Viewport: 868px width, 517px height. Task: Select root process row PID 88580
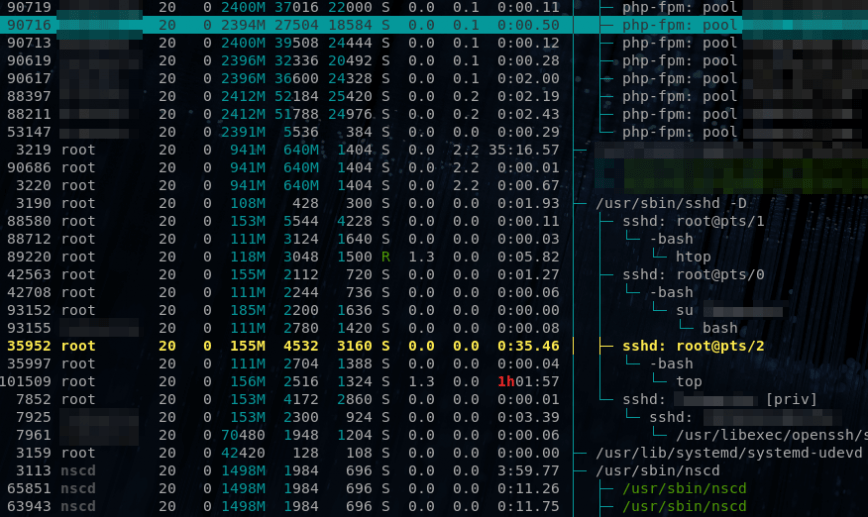[434, 221]
